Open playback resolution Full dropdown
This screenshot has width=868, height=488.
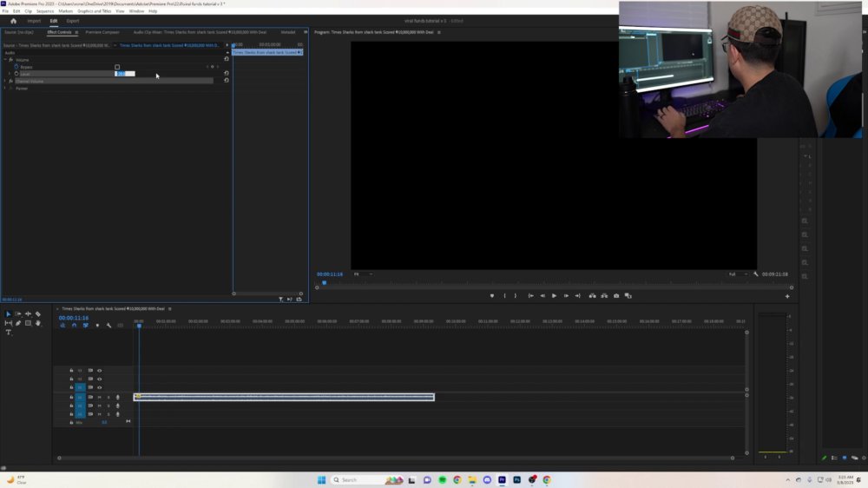point(738,274)
